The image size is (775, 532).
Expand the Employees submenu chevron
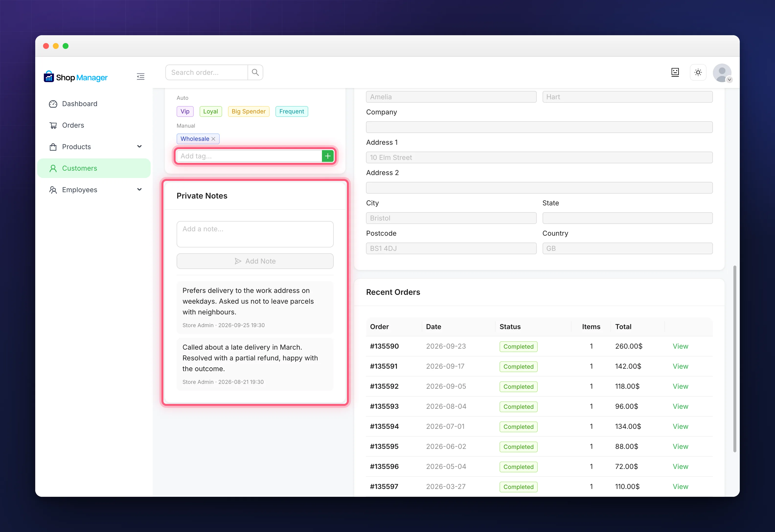point(139,189)
